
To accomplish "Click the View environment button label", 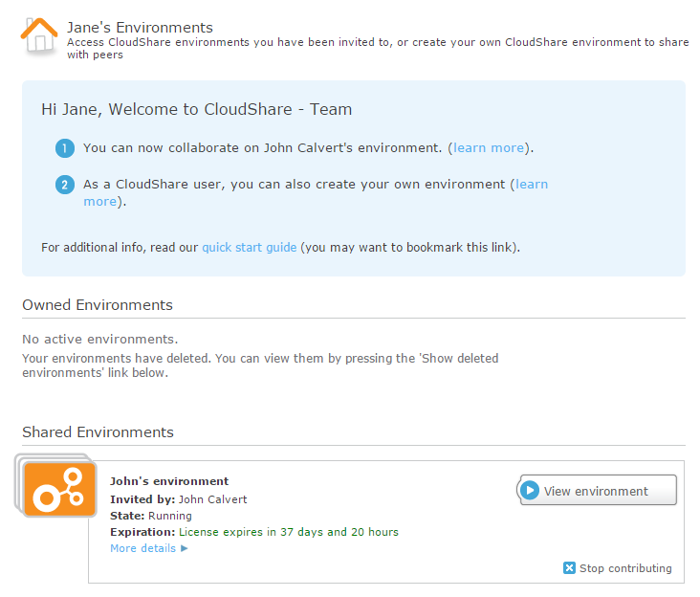I will pyautogui.click(x=596, y=491).
